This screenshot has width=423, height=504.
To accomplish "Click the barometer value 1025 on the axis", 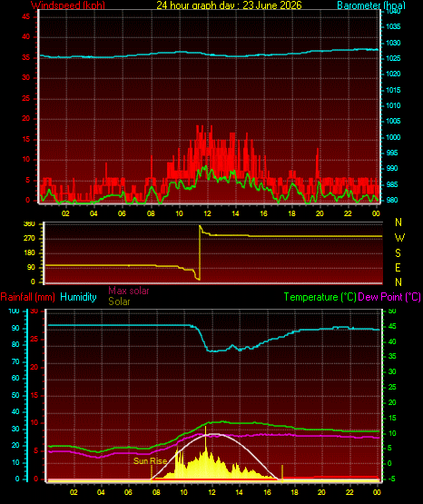I will (x=393, y=58).
